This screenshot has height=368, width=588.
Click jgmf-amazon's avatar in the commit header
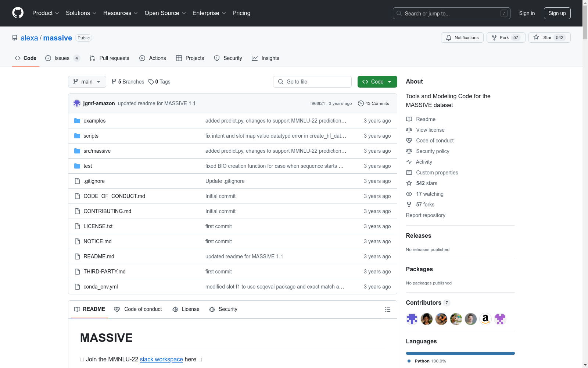click(77, 103)
